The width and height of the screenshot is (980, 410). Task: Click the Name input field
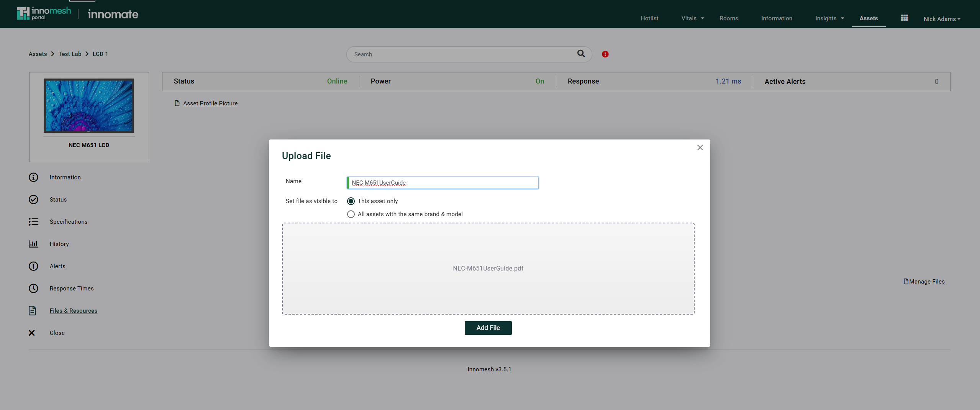coord(442,183)
